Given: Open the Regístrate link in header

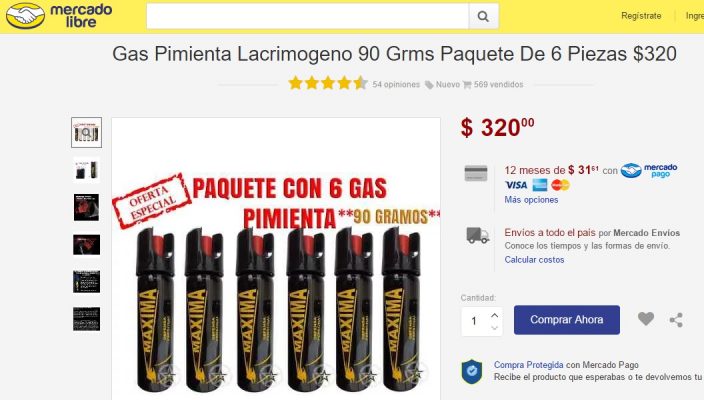Looking at the screenshot, I should pos(641,16).
